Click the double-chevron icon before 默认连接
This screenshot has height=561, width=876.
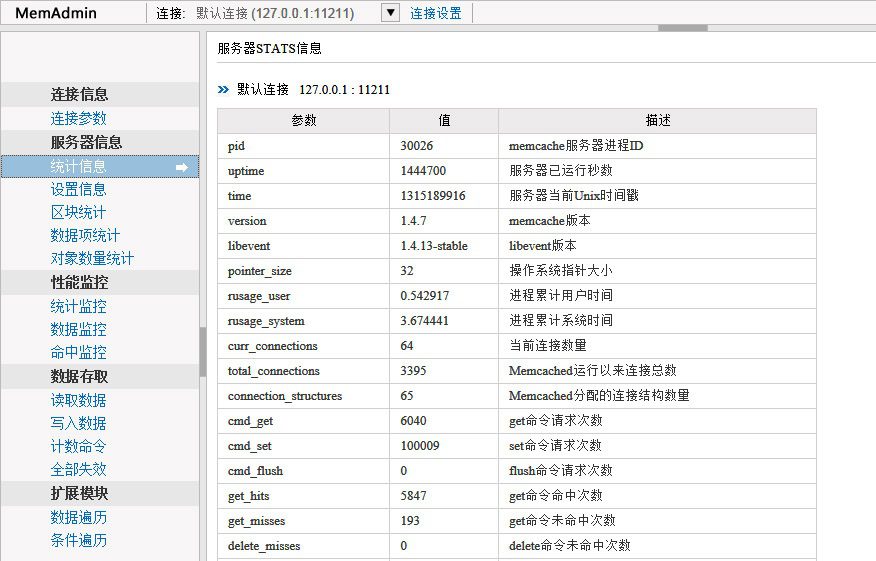tap(224, 90)
